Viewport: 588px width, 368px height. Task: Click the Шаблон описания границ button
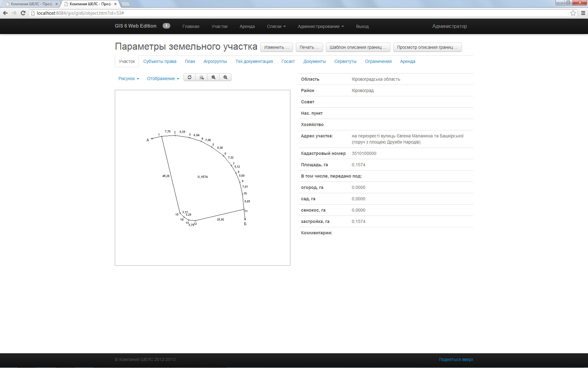[358, 47]
